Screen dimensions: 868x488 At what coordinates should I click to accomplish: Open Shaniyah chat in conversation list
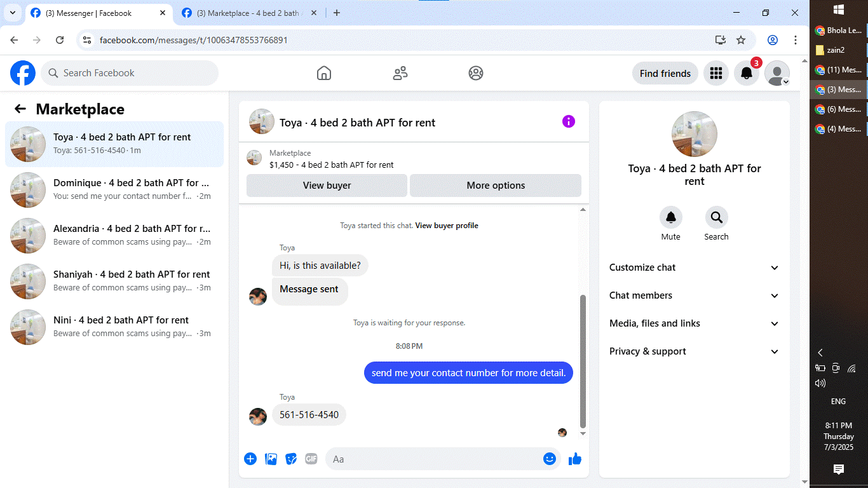[114, 281]
